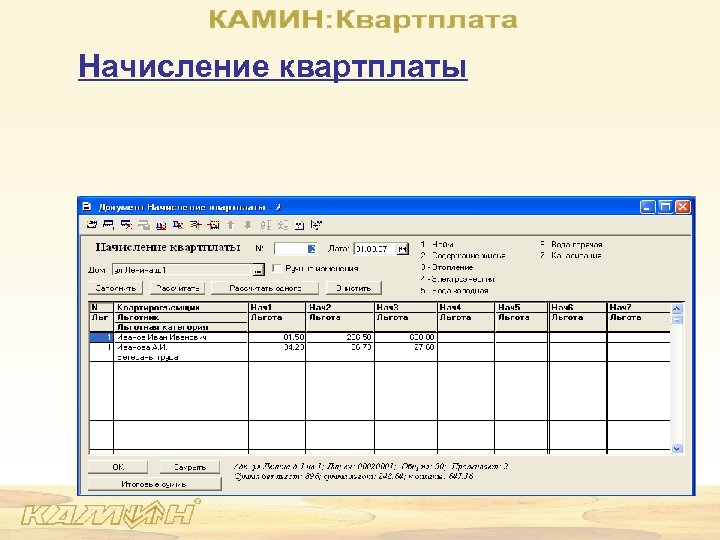Click the Нач7 column header
Viewport: 720px width, 540px height.
[x=639, y=307]
